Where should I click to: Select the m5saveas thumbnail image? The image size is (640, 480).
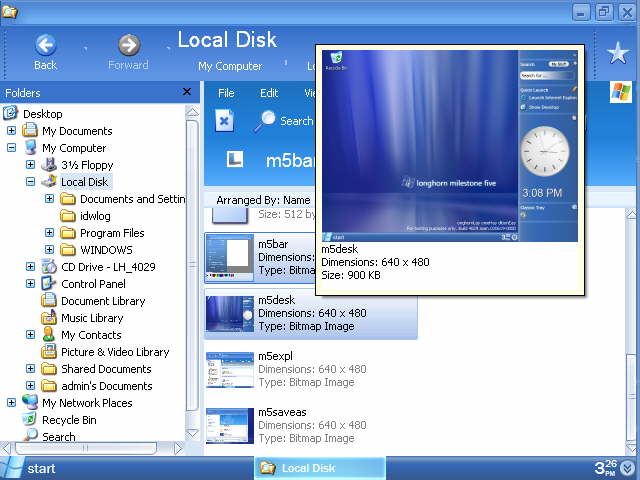click(x=230, y=425)
